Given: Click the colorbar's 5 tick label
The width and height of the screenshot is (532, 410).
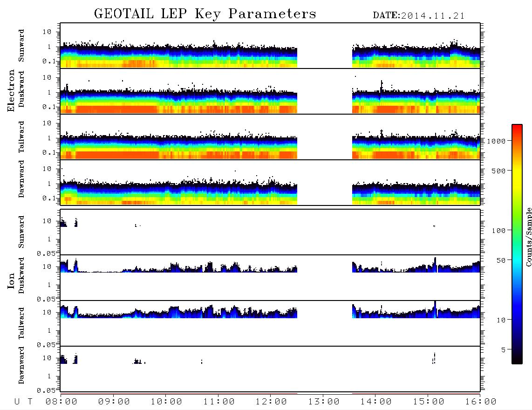Looking at the screenshot, I should 504,350.
